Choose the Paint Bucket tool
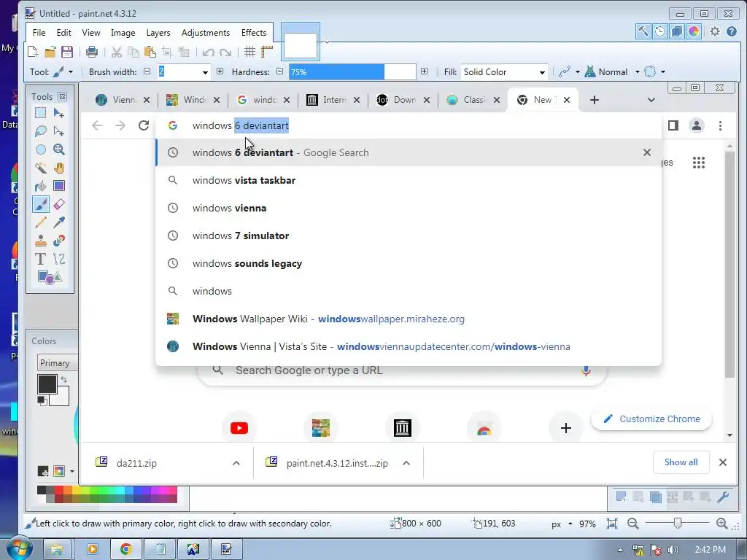 point(41,186)
